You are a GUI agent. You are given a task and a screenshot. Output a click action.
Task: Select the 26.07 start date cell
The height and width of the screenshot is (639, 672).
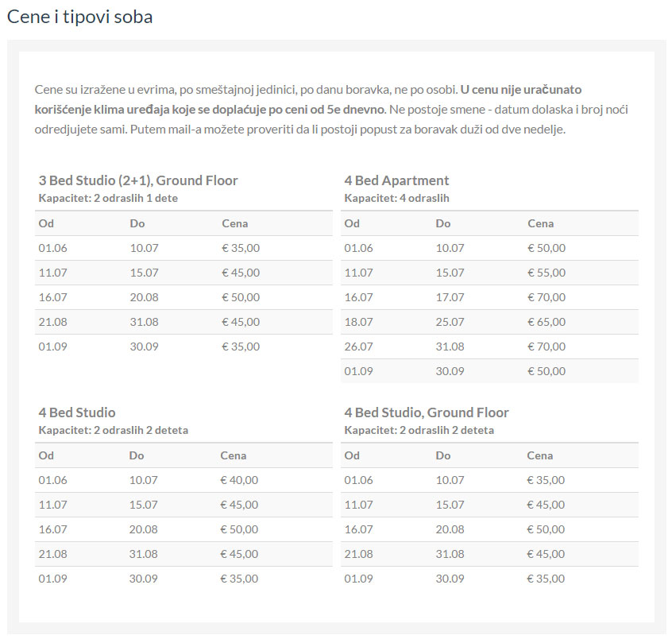click(x=358, y=347)
